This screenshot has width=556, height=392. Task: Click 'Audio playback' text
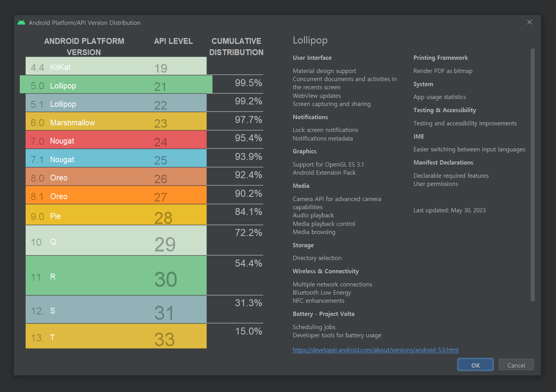[313, 215]
